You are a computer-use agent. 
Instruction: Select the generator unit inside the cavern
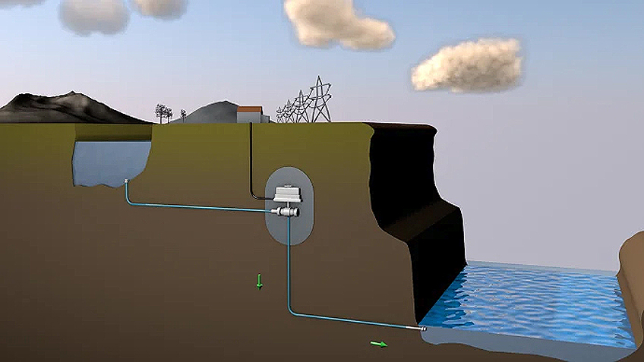click(x=286, y=195)
